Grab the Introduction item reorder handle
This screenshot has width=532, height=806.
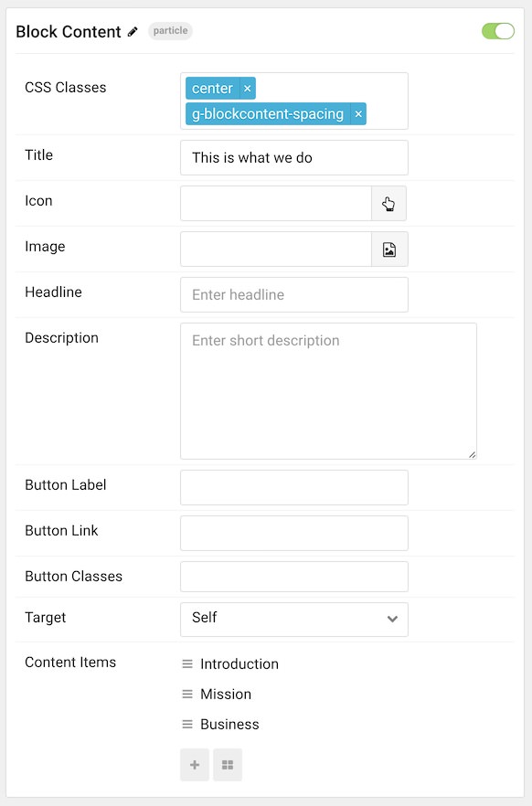pyautogui.click(x=187, y=664)
